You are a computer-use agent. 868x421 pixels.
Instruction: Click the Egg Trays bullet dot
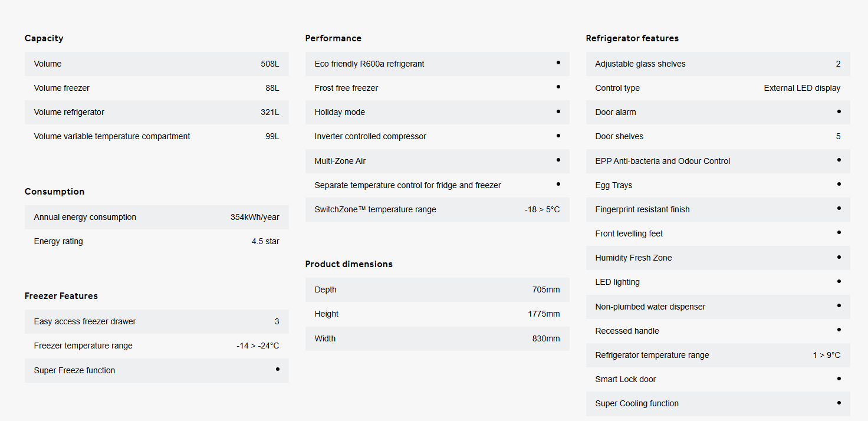click(839, 184)
